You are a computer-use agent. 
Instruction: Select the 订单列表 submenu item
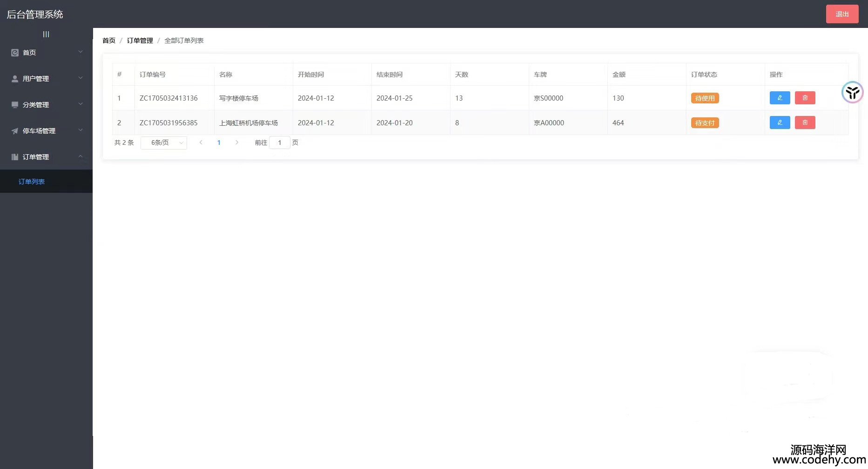click(x=47, y=181)
